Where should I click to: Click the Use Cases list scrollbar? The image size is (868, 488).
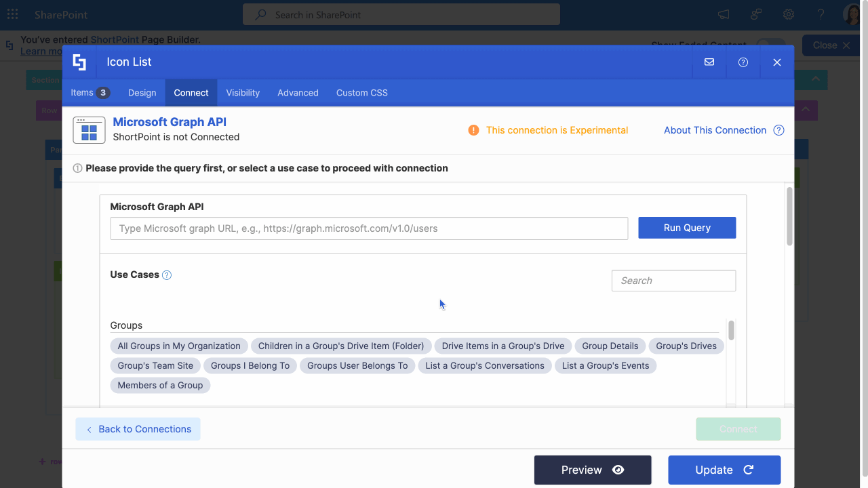pos(731,330)
